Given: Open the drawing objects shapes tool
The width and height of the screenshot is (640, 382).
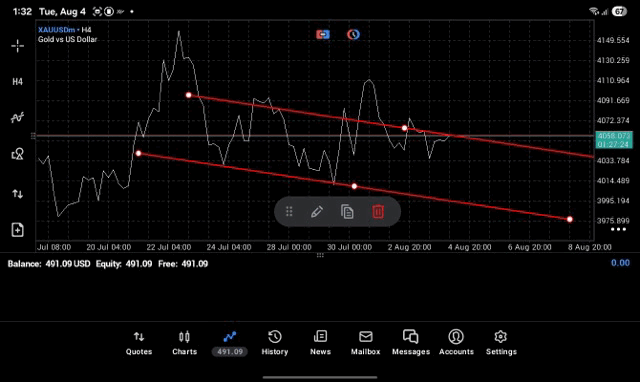Looking at the screenshot, I should (18, 154).
